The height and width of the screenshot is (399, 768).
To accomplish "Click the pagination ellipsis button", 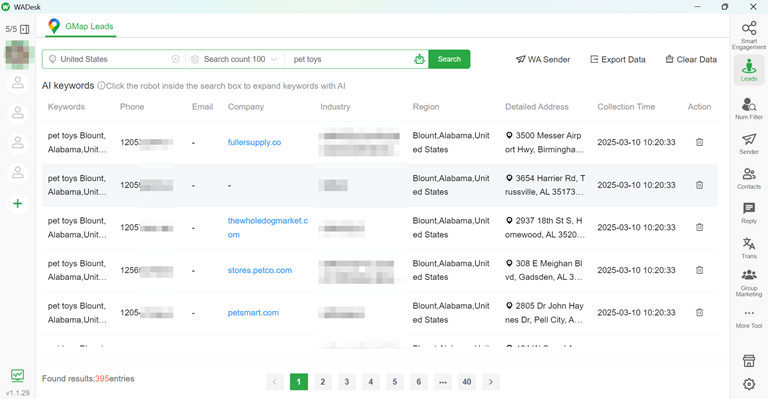I will pos(443,382).
